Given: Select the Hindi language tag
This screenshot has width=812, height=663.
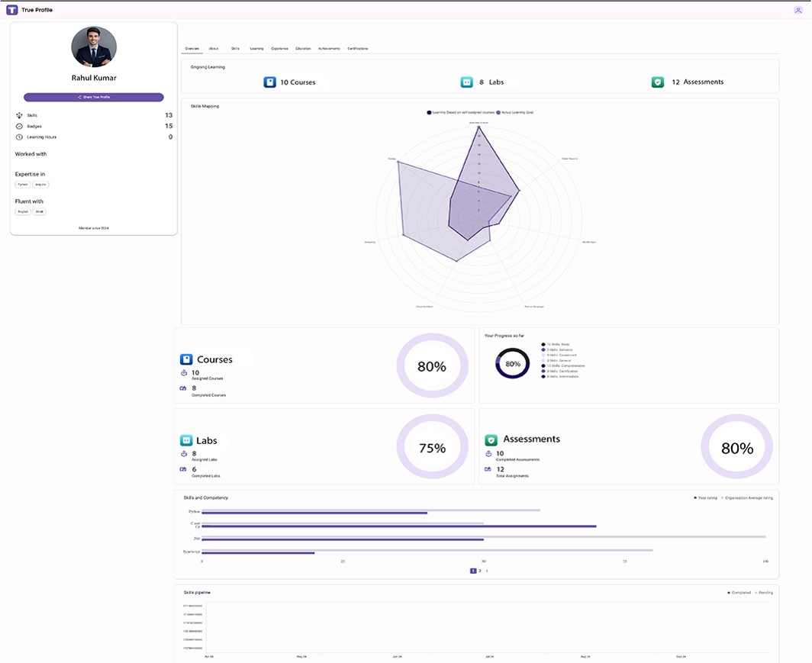Looking at the screenshot, I should point(40,211).
